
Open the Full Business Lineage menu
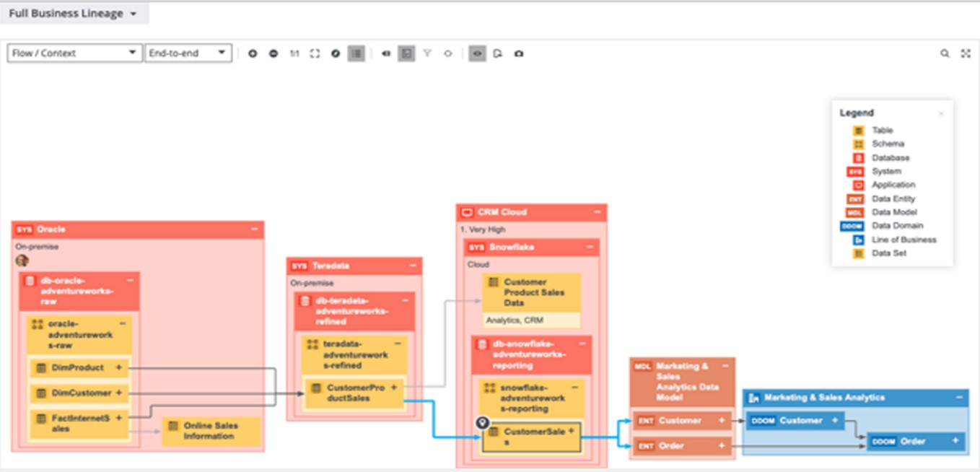[72, 12]
